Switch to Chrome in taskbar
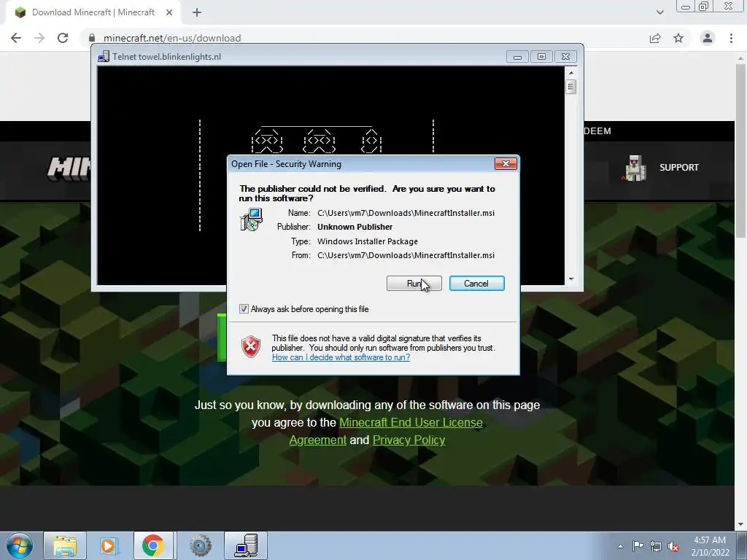 152,545
